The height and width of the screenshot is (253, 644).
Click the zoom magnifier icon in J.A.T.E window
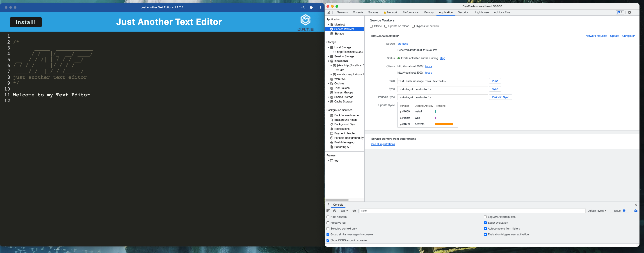point(303,7)
